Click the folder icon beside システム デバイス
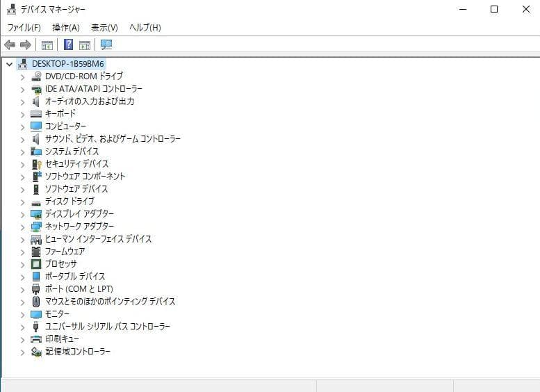The image size is (540, 392). point(36,152)
